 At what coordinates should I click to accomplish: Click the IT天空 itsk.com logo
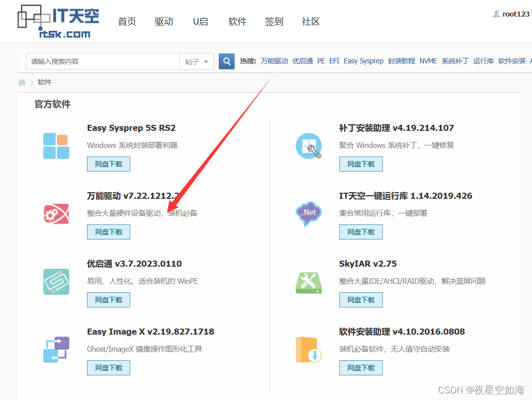pos(58,22)
